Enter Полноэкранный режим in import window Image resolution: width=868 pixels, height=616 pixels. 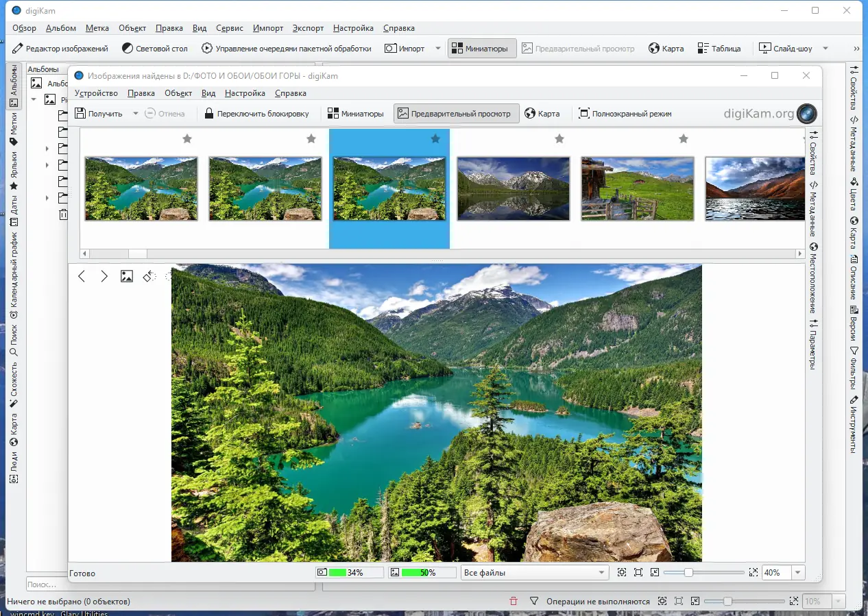[x=625, y=114]
